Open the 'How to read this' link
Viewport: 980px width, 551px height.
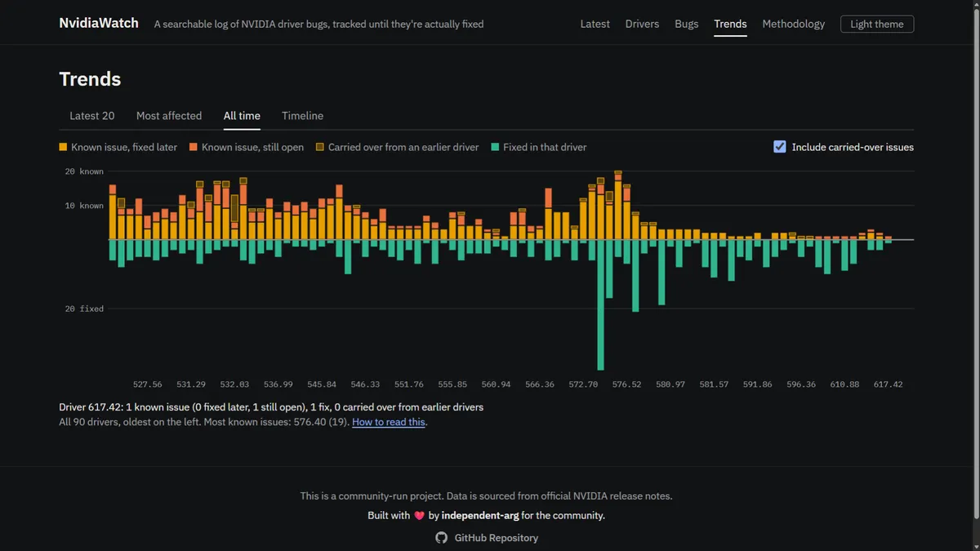tap(389, 422)
